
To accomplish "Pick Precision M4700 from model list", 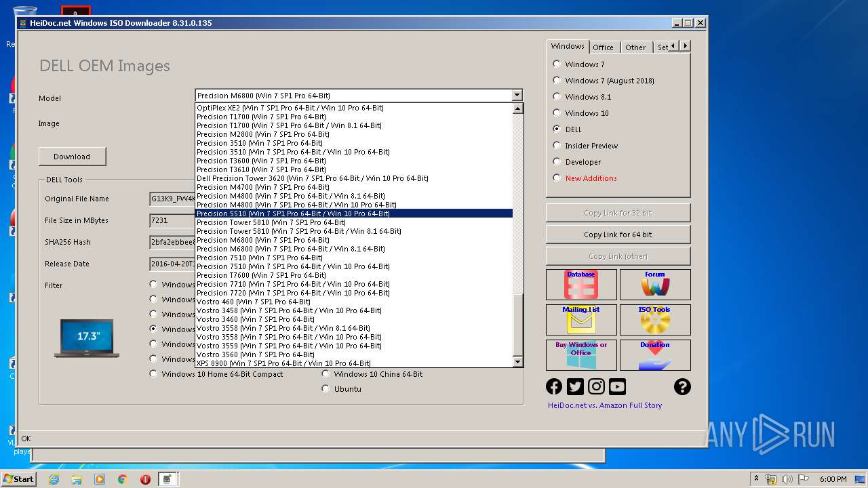I will 354,187.
